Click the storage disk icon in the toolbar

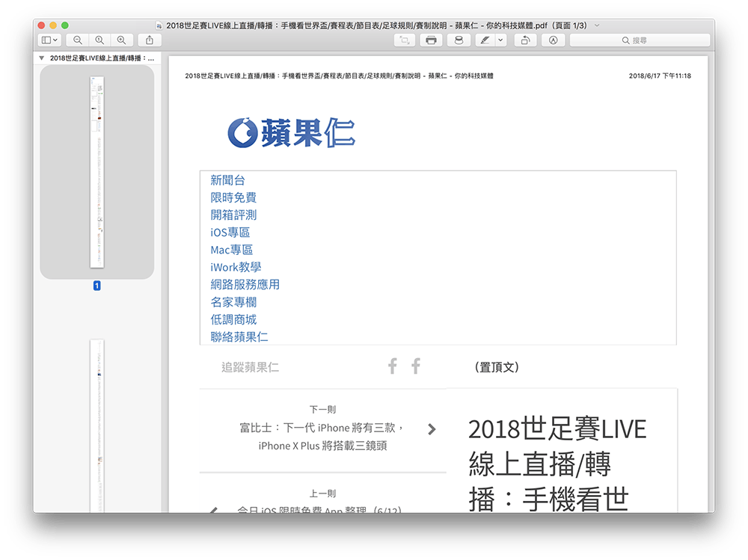[x=459, y=40]
